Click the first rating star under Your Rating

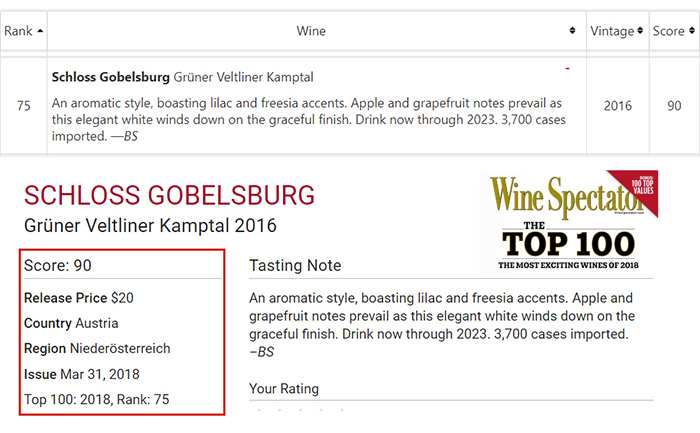259,409
